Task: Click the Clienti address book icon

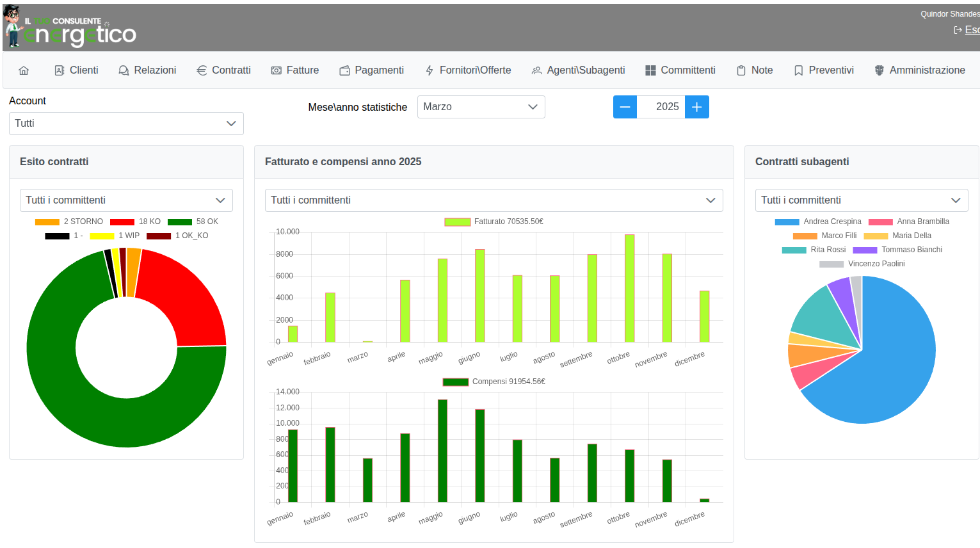Action: point(60,70)
